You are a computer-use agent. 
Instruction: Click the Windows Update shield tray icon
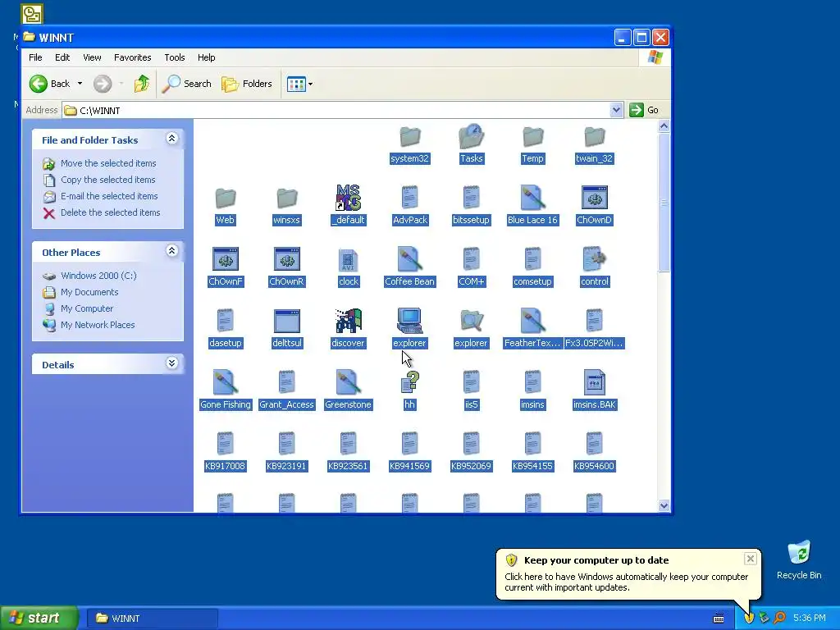click(749, 618)
